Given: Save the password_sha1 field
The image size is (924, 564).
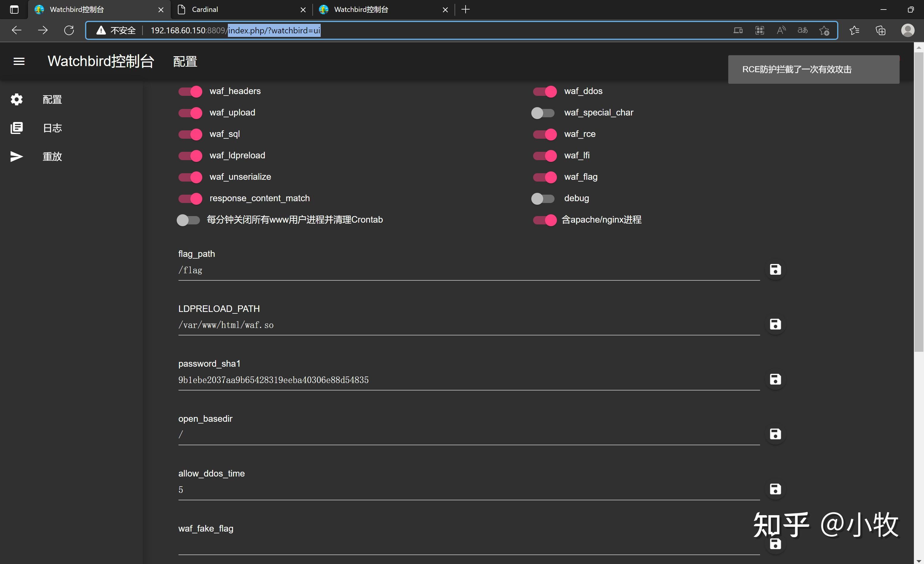Looking at the screenshot, I should tap(775, 379).
